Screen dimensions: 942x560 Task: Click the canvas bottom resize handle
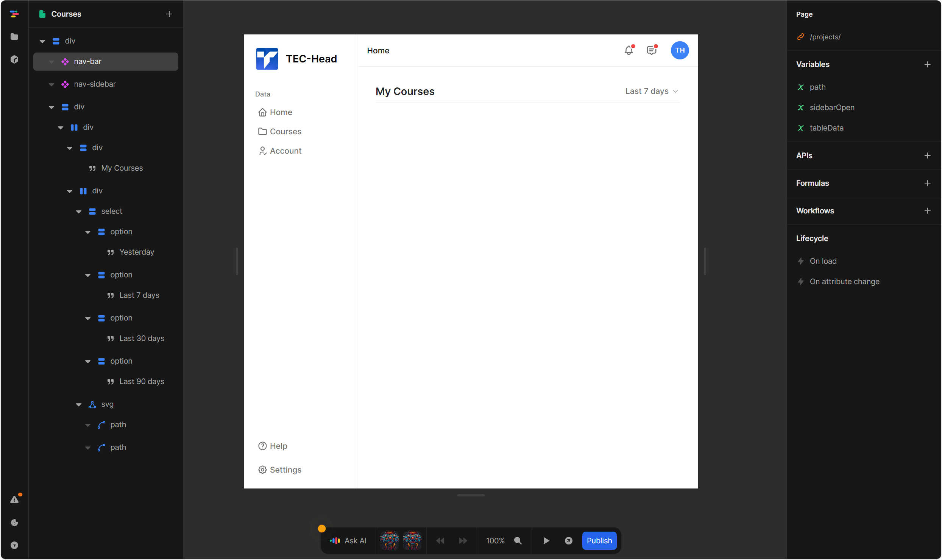[471, 495]
